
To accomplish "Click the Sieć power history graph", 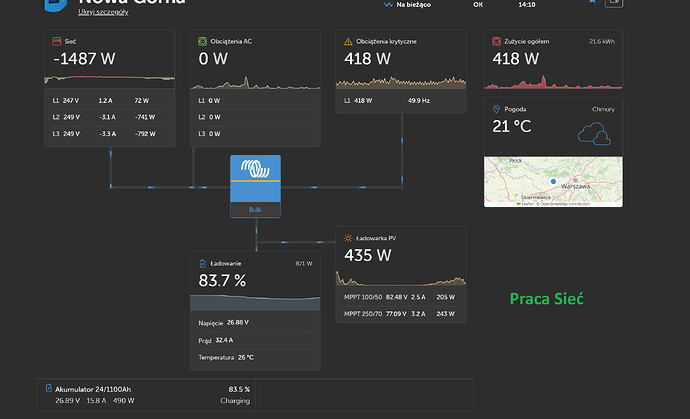I will pyautogui.click(x=110, y=79).
